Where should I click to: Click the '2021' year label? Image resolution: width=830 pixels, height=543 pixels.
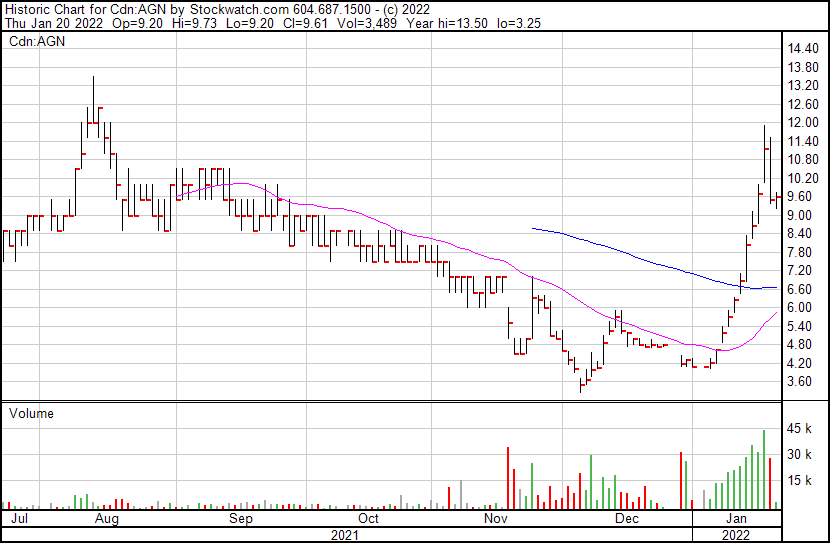tap(345, 535)
